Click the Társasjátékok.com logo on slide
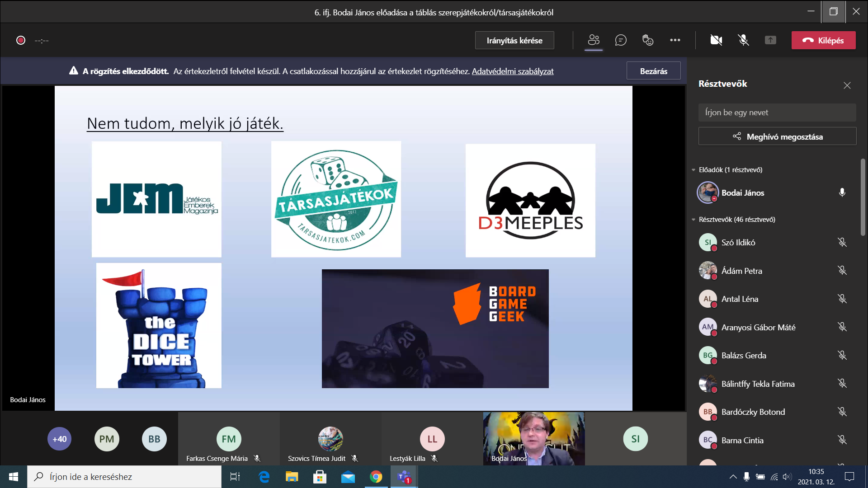Viewport: 868px width, 488px height. [336, 199]
